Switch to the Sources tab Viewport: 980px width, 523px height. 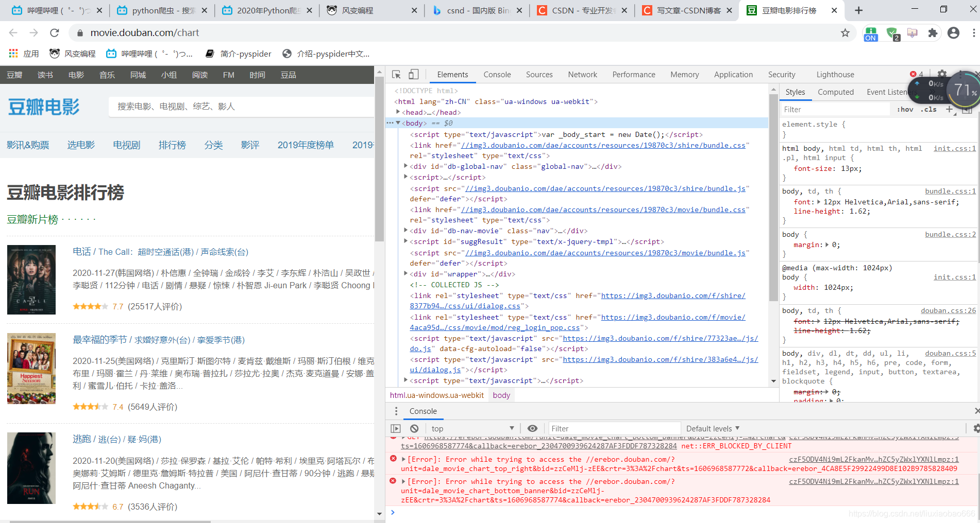[539, 75]
